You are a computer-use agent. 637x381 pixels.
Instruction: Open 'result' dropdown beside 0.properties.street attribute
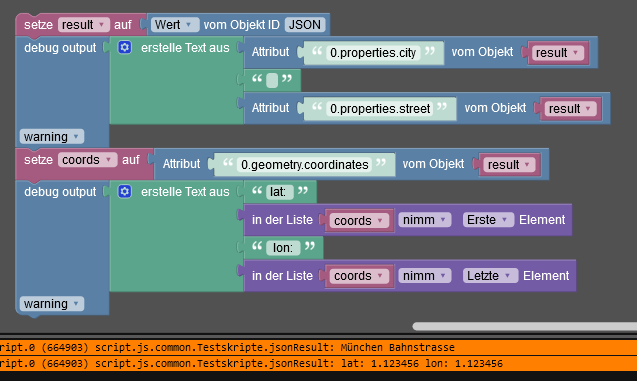pos(570,109)
